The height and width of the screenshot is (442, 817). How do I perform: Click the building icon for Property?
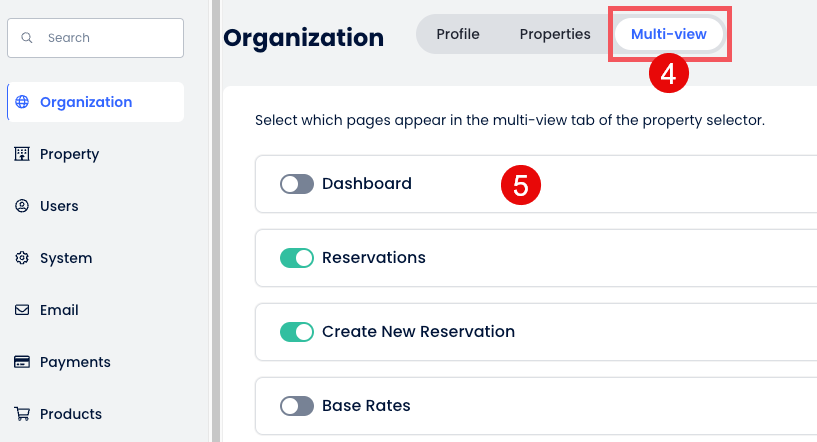point(22,154)
